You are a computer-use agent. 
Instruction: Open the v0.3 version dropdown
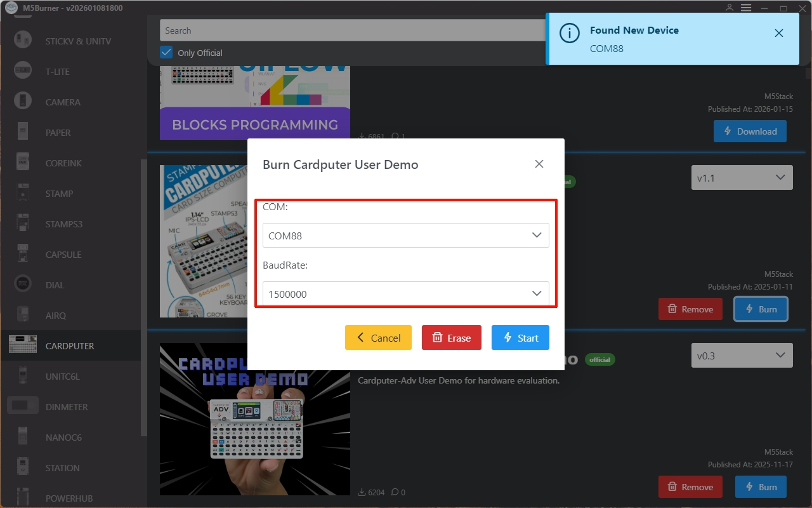[742, 356]
